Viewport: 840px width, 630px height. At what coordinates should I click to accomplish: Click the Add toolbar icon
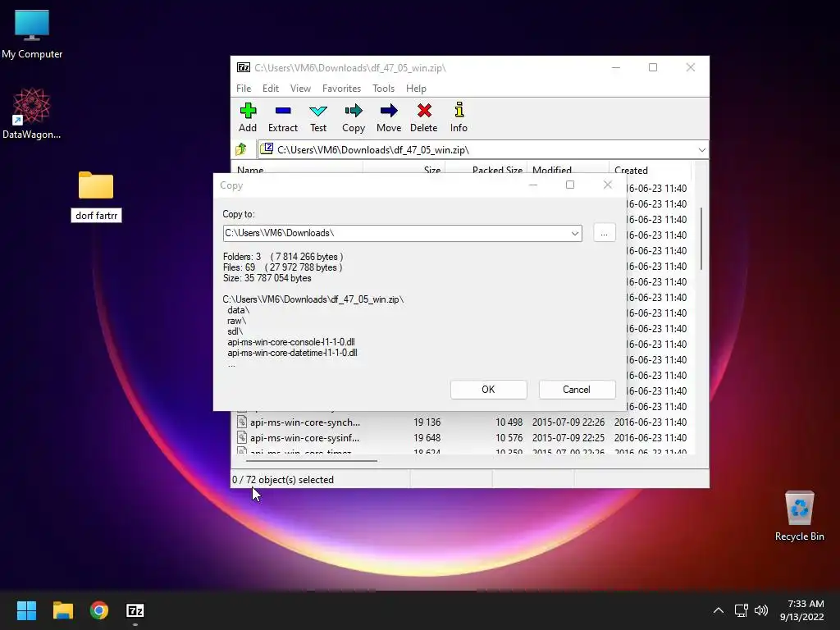[x=248, y=117]
